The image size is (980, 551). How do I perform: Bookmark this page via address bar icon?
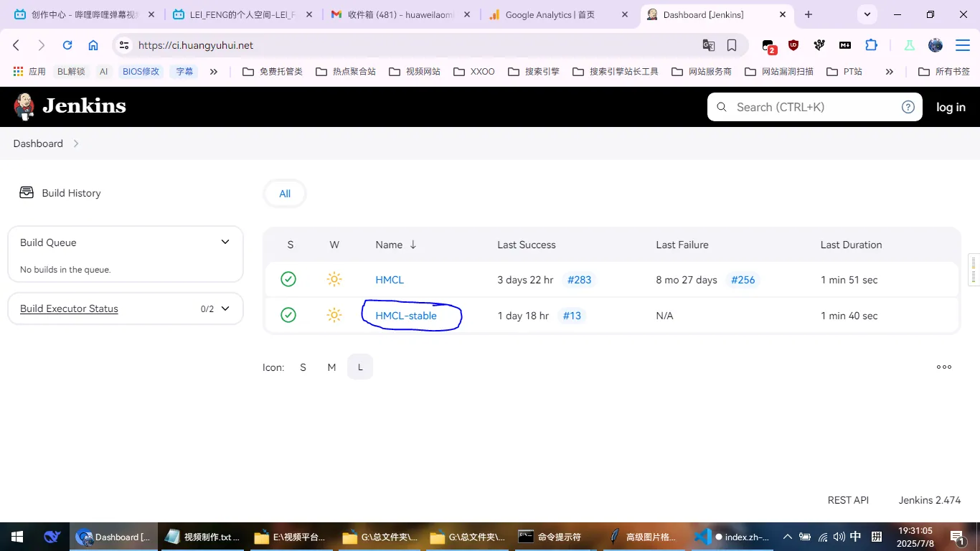coord(732,45)
